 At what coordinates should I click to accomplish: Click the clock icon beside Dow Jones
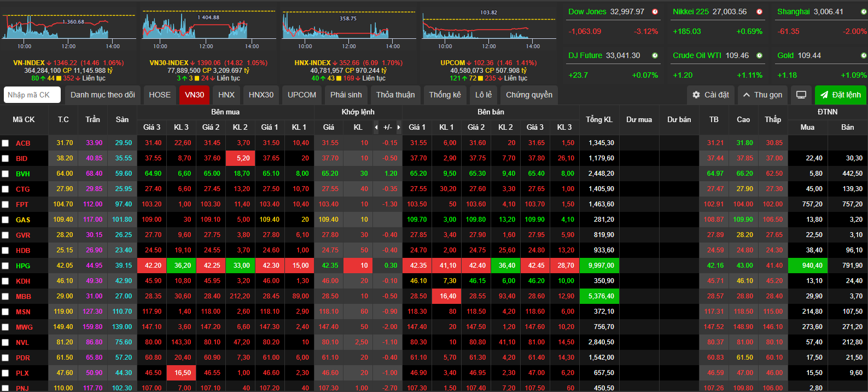(655, 11)
